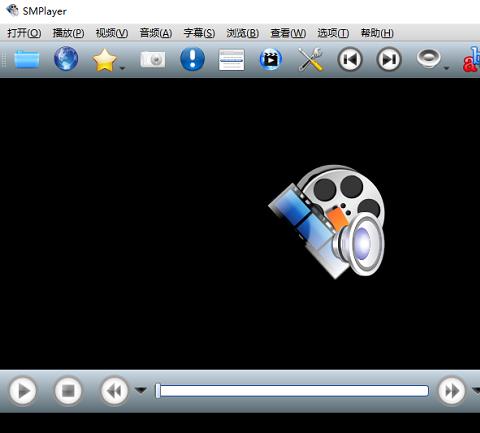The image size is (480, 433).
Task: Click the SMPlayer logo in the video area
Action: tap(327, 221)
